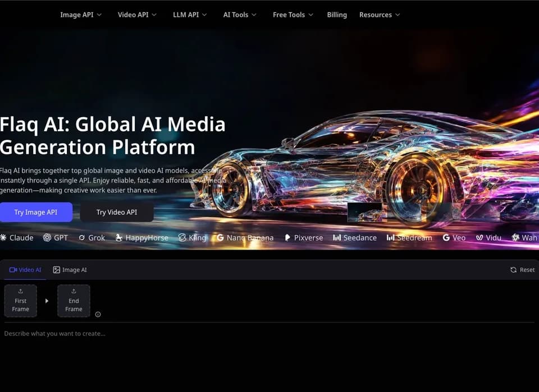Switch to the Image AI tab

pyautogui.click(x=70, y=270)
